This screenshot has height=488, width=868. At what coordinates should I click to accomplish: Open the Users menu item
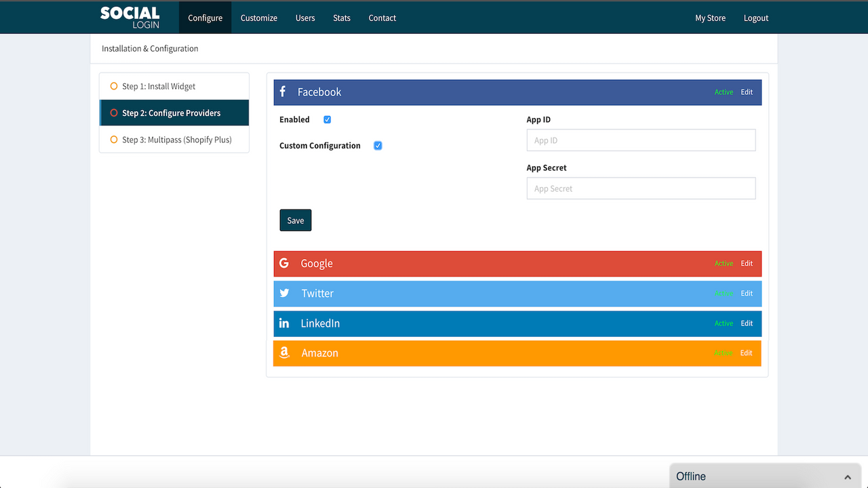coord(305,18)
